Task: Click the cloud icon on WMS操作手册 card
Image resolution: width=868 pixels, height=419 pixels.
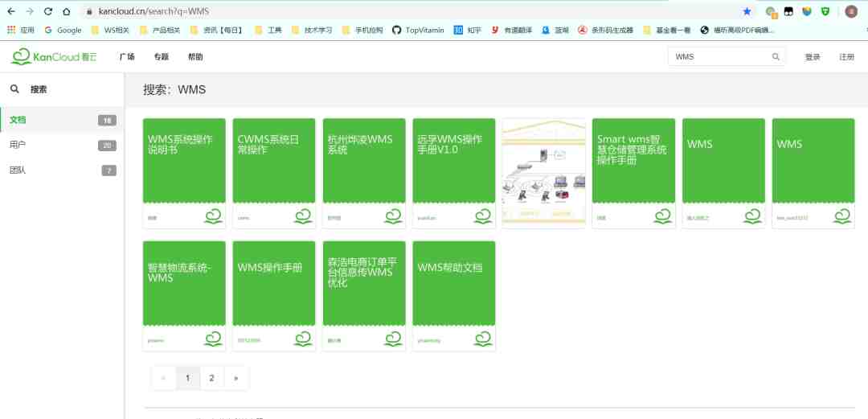Action: pyautogui.click(x=303, y=339)
